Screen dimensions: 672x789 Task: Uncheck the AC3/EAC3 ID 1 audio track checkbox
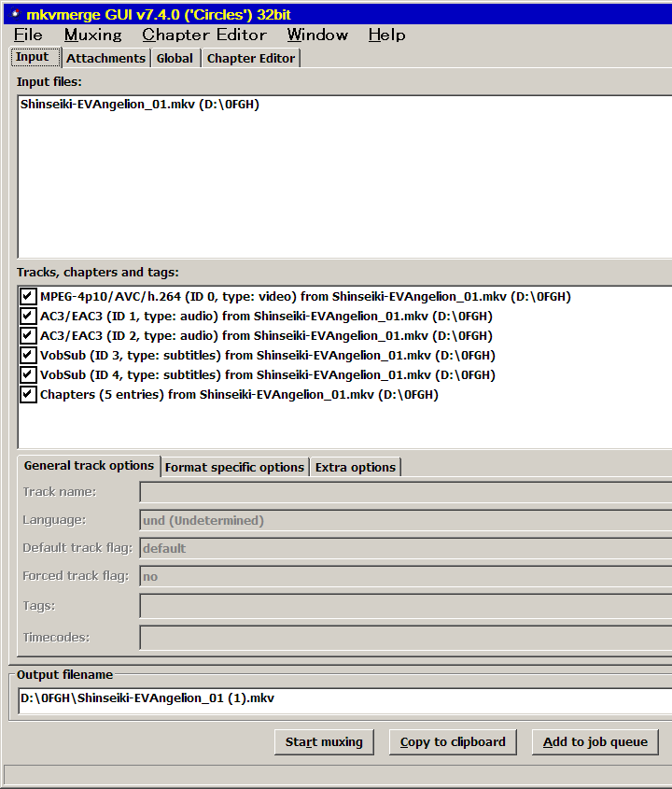(28, 316)
